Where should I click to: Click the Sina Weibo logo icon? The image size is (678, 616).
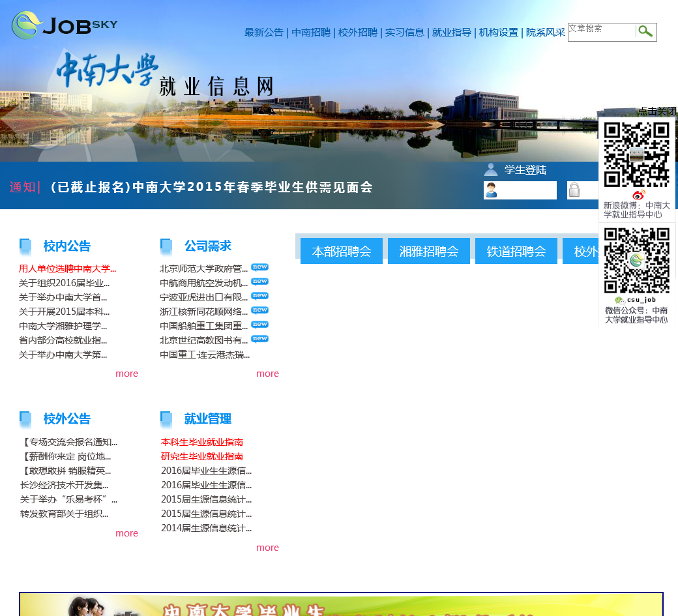click(638, 195)
